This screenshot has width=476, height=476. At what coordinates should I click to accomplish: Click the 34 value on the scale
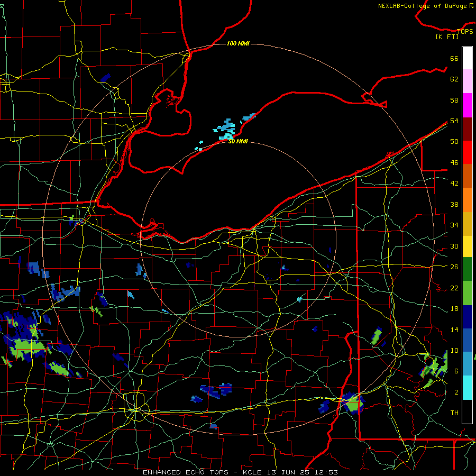pyautogui.click(x=454, y=225)
